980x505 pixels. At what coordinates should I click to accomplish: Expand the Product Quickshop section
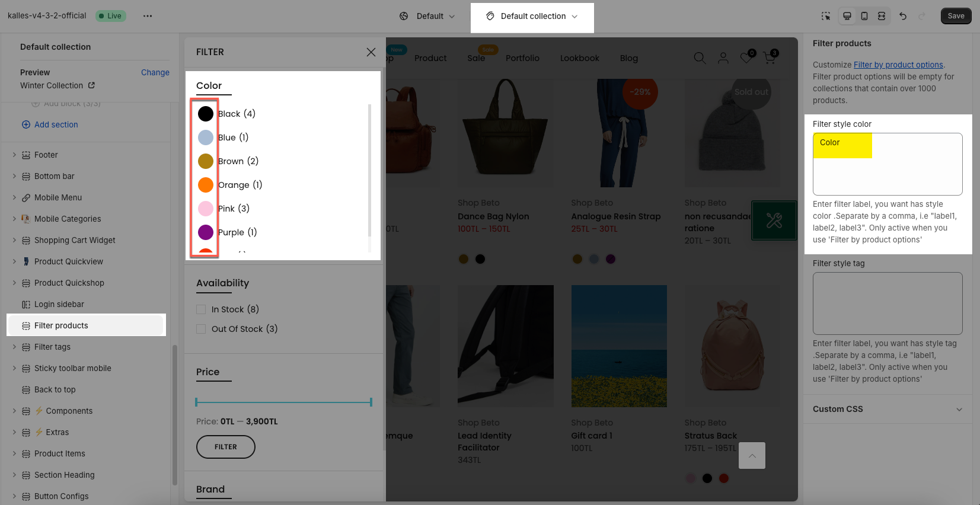pos(14,283)
